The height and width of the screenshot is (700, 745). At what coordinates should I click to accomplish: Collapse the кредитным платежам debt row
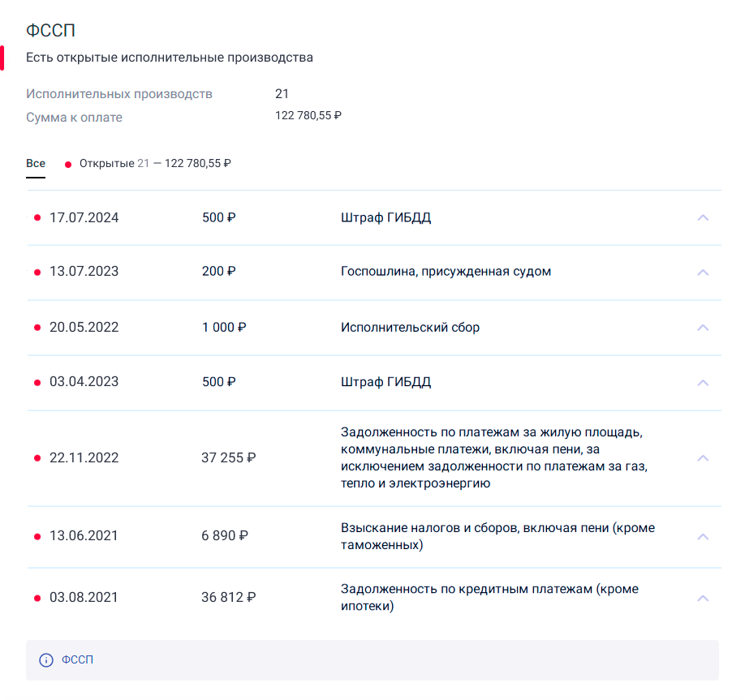pyautogui.click(x=703, y=598)
